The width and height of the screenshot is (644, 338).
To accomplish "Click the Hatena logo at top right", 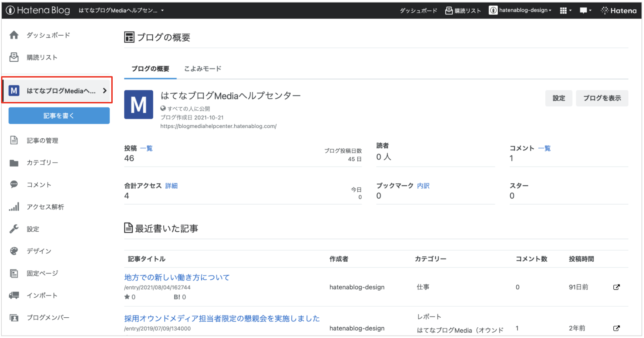I will point(619,10).
